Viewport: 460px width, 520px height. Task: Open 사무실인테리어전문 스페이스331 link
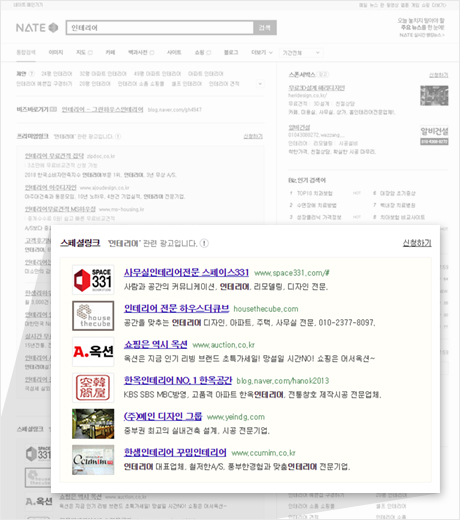tap(186, 273)
